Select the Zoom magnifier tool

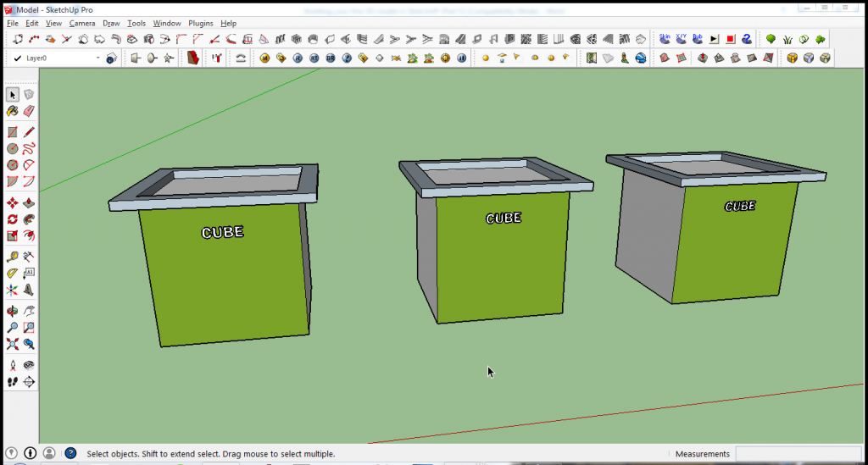12,328
